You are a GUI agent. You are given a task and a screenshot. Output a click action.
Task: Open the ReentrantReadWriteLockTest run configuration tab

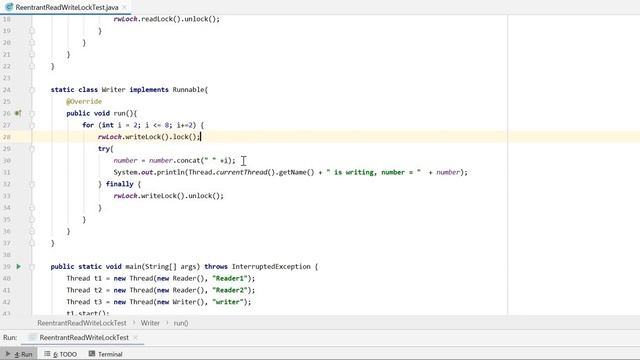coord(84,338)
